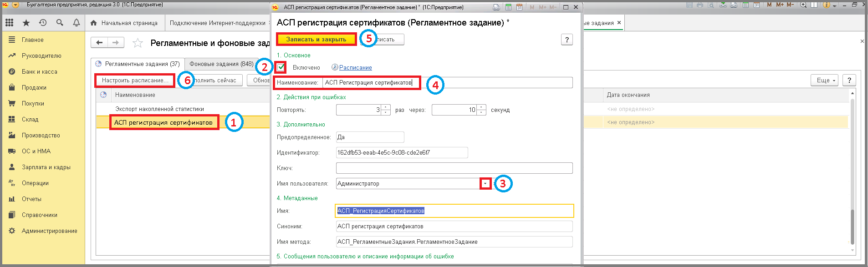Click the Zoom magnifier icon in main title bar
868x267 pixels.
[803, 5]
